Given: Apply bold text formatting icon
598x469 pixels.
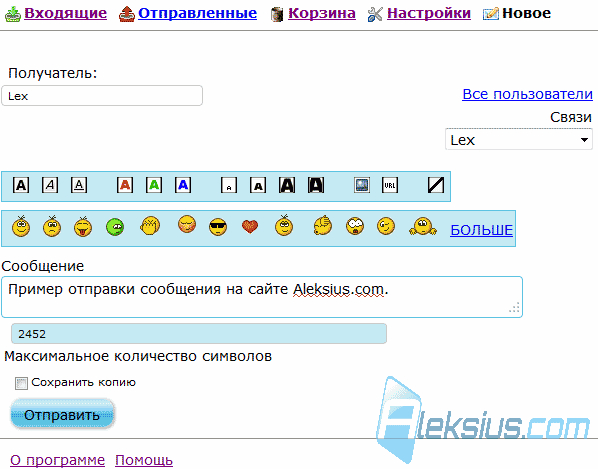Looking at the screenshot, I should point(21,185).
